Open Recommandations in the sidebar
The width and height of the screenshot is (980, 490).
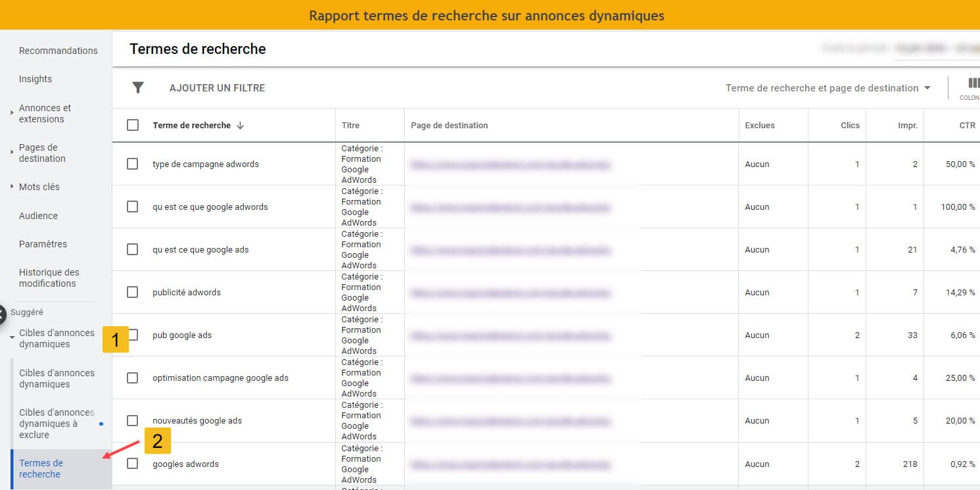pyautogui.click(x=58, y=51)
